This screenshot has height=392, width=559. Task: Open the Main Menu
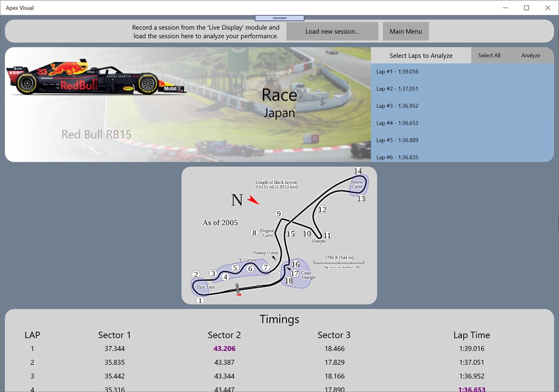click(406, 31)
